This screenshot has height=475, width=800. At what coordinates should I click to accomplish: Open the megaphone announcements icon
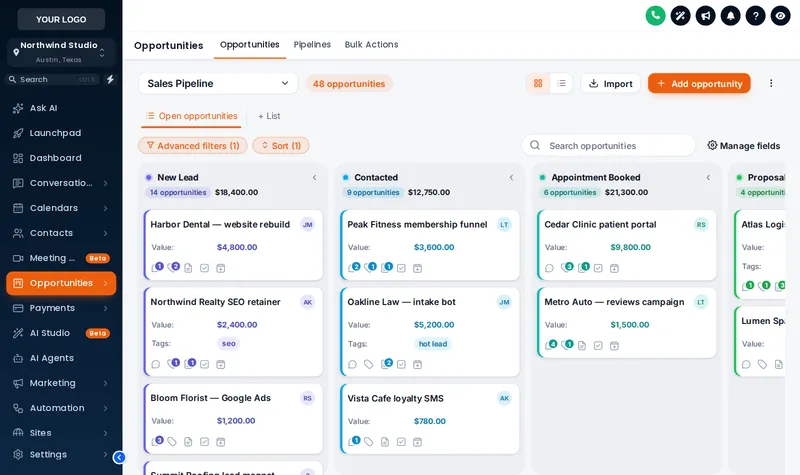tap(705, 16)
